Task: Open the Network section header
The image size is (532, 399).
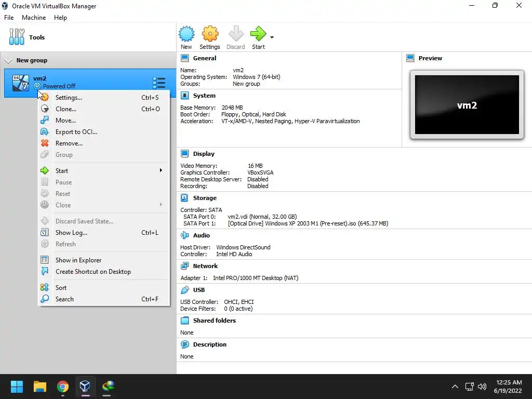Action: [205, 267]
